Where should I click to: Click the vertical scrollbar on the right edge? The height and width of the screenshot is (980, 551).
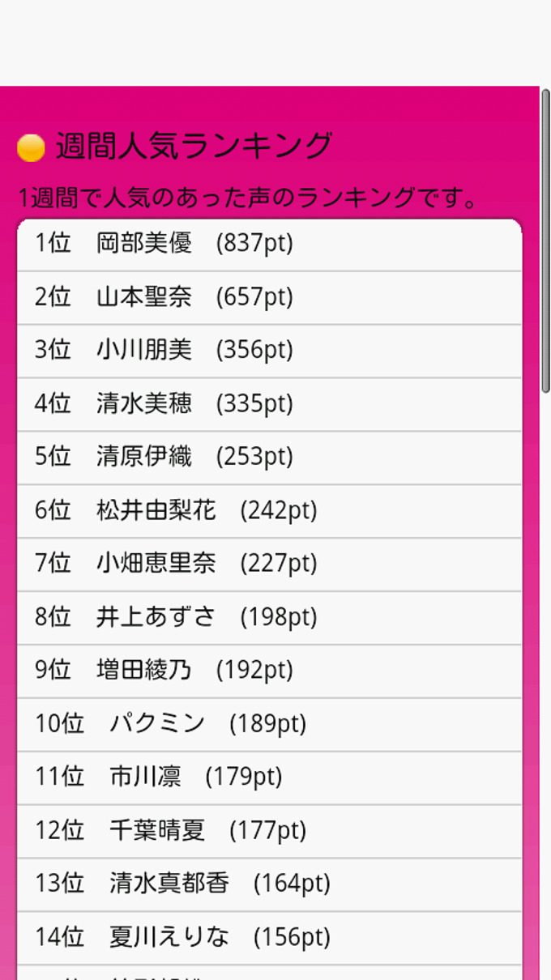click(545, 243)
